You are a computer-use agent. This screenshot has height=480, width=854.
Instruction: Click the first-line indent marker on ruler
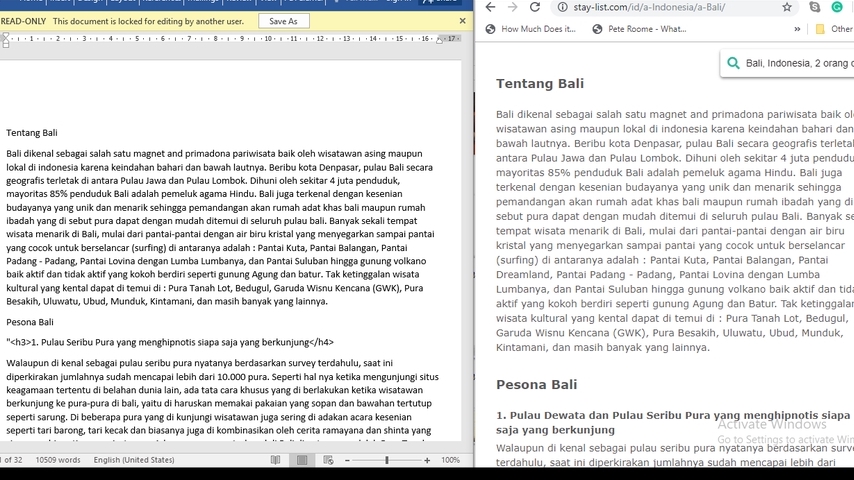pyautogui.click(x=5, y=35)
